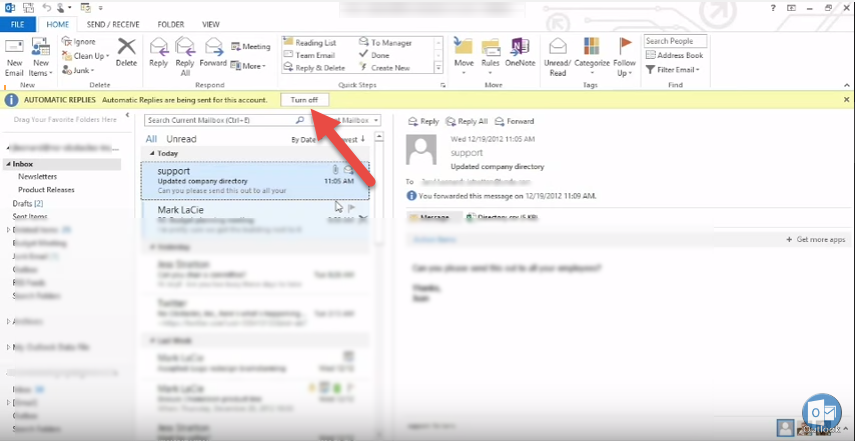This screenshot has width=855, height=441.
Task: Switch to SEND / RECEIVE tab
Action: (113, 25)
